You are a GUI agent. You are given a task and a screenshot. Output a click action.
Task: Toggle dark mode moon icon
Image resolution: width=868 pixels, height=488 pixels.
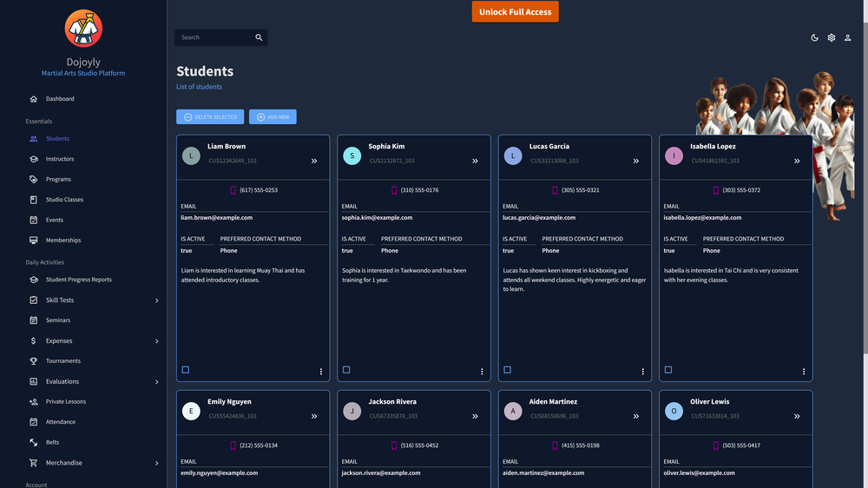[815, 37]
